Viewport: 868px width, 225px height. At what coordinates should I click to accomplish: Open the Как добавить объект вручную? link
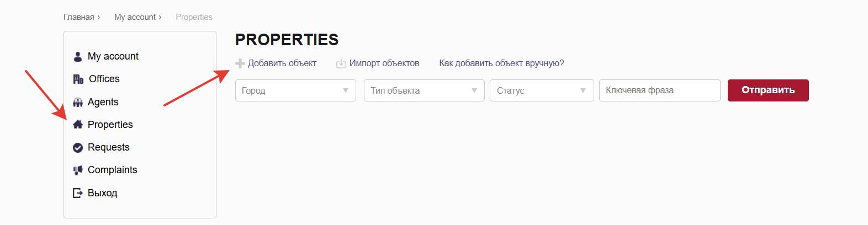501,63
